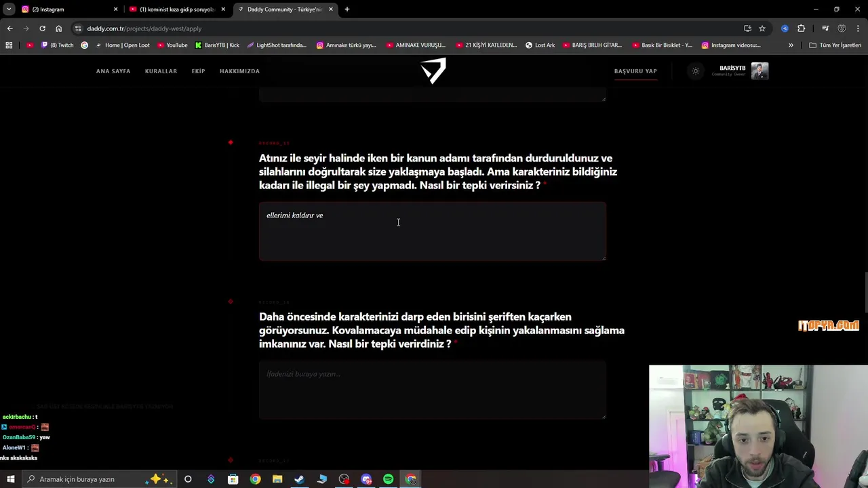Click the BAŞVURU YAP link
The height and width of the screenshot is (488, 868).
635,71
